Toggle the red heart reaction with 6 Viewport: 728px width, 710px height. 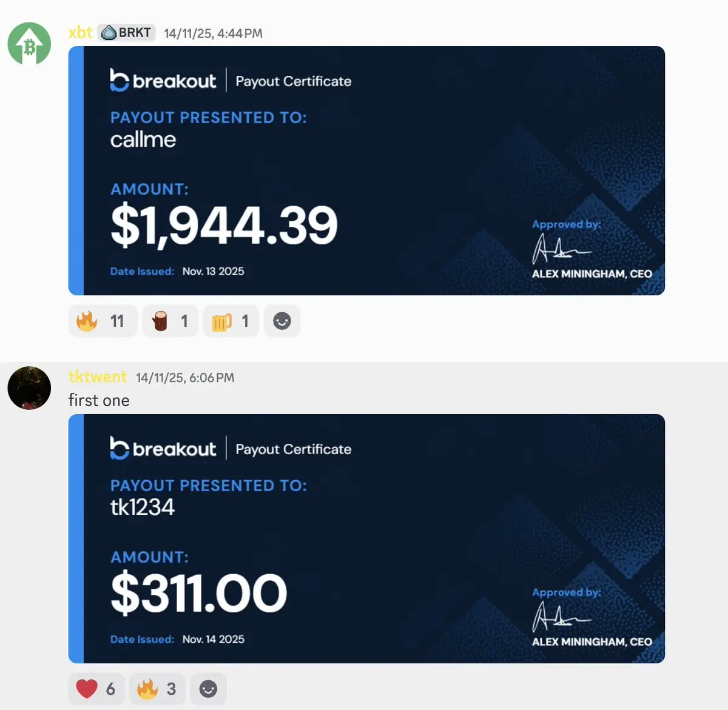coord(96,689)
